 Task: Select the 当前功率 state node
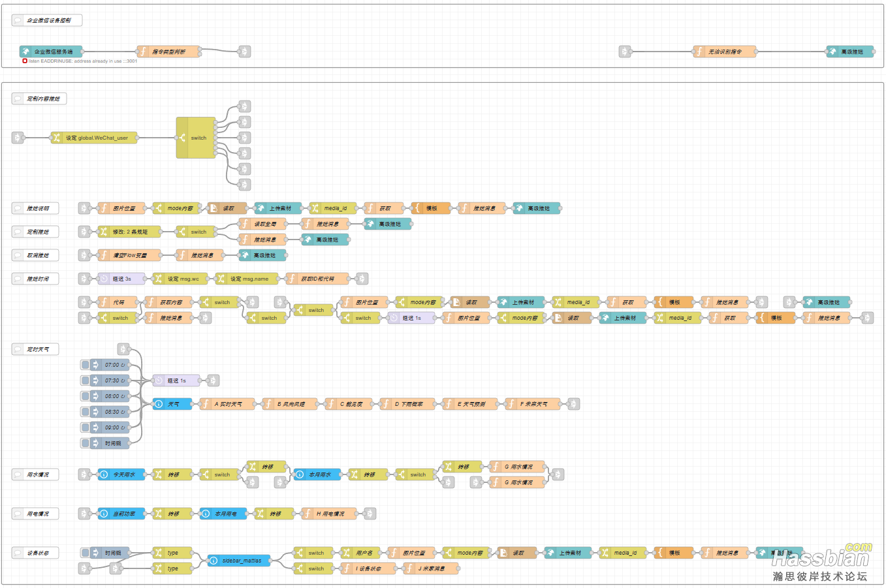pyautogui.click(x=121, y=514)
